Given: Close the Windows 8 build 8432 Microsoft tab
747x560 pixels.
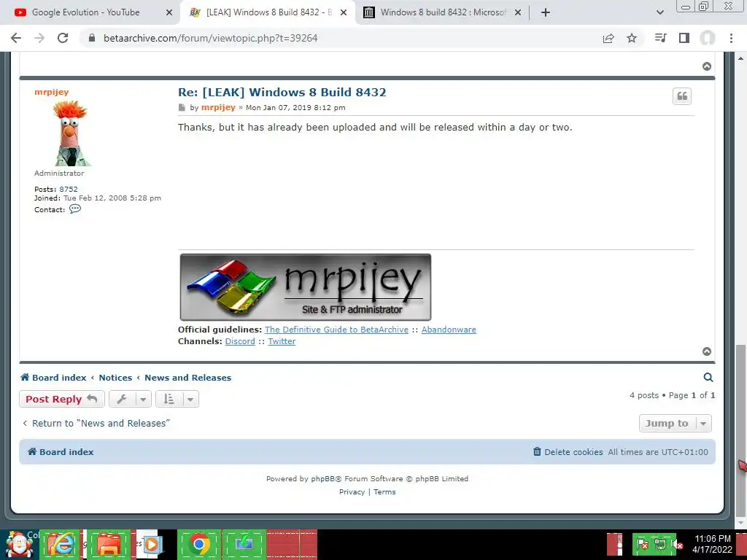Looking at the screenshot, I should (518, 12).
